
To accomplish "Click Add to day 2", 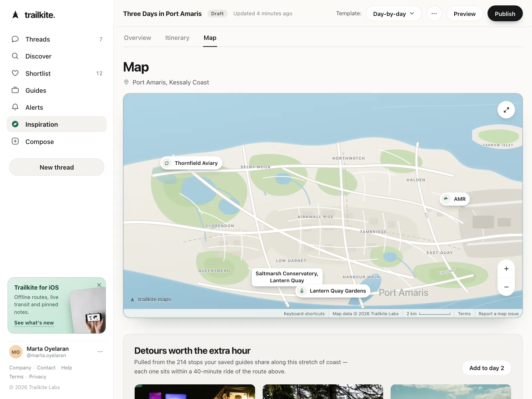I will point(486,368).
